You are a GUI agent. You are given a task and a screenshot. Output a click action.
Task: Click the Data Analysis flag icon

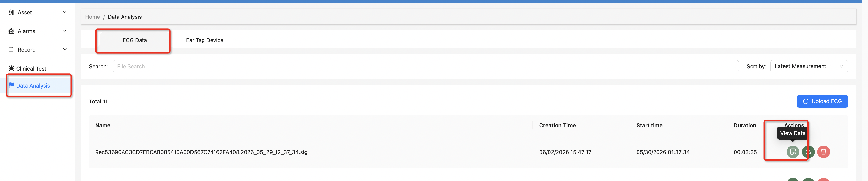pos(11,85)
